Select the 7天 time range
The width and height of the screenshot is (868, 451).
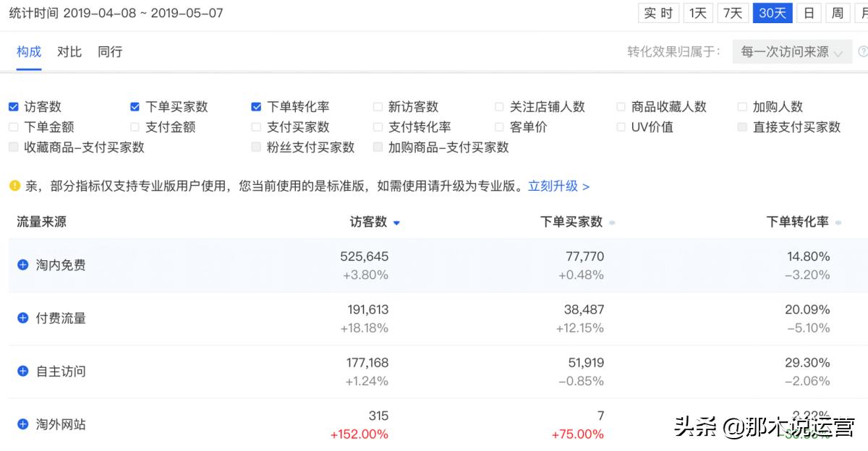[x=732, y=12]
